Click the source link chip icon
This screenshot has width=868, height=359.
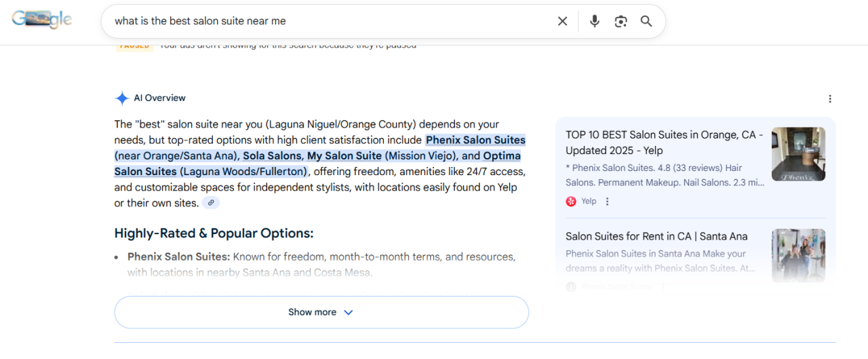(211, 203)
